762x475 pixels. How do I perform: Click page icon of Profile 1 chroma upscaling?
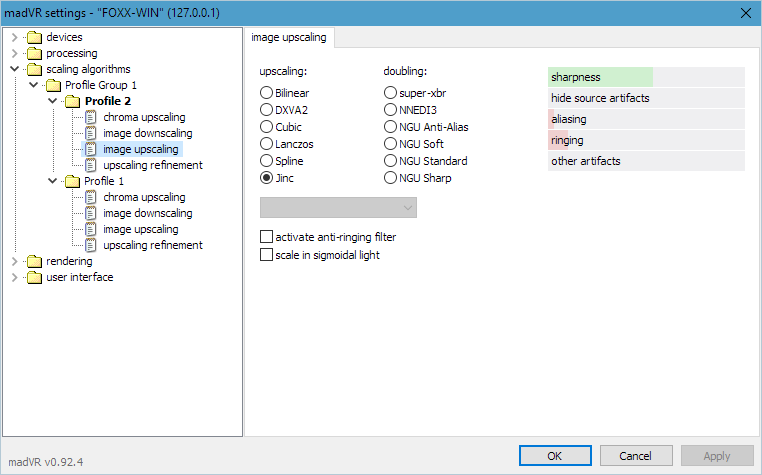[90, 197]
